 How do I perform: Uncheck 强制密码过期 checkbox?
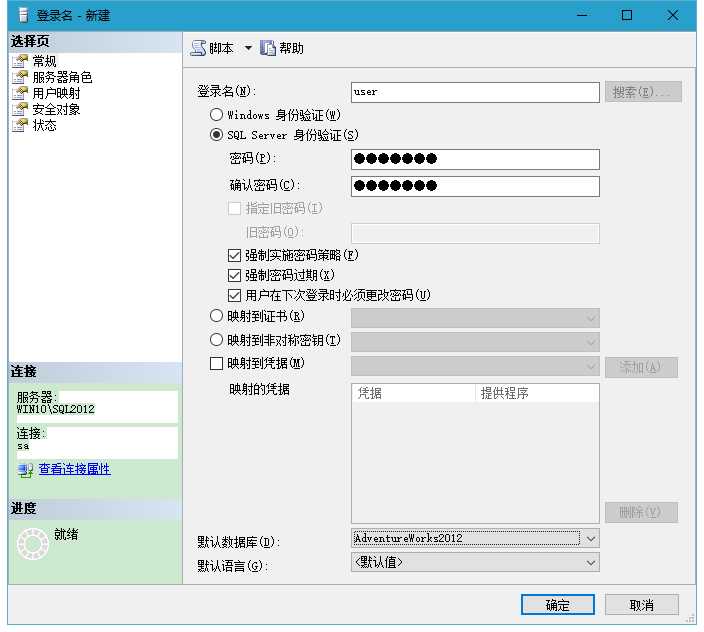[234, 275]
